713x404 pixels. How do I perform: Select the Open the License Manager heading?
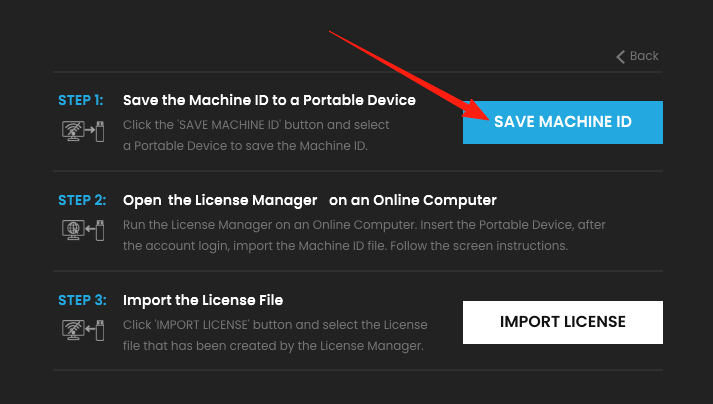click(310, 201)
